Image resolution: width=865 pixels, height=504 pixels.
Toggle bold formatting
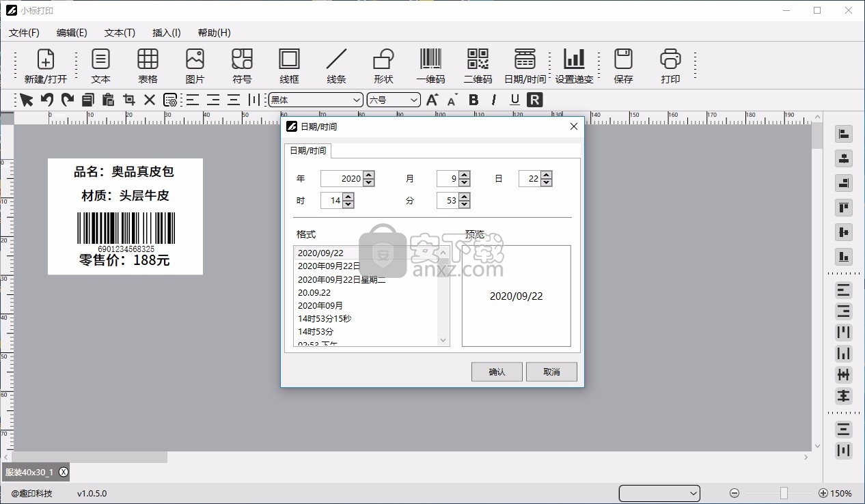click(x=473, y=100)
